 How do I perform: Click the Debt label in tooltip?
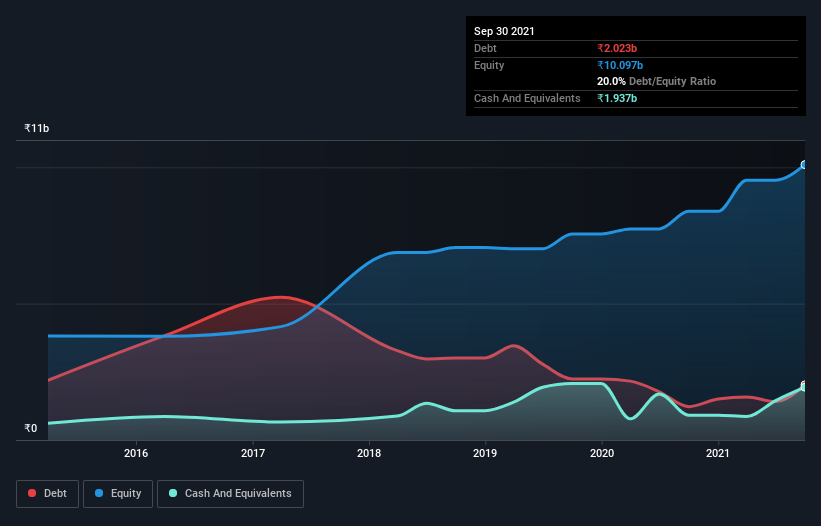(485, 48)
